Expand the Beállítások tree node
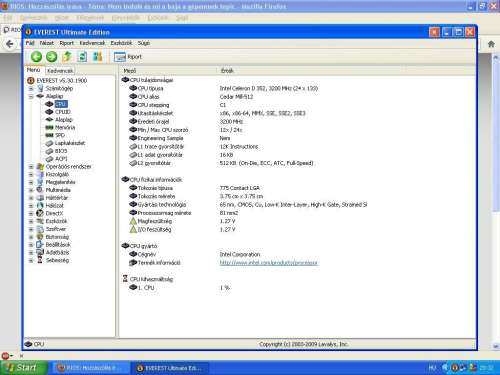500x375 pixels. pos(31,245)
